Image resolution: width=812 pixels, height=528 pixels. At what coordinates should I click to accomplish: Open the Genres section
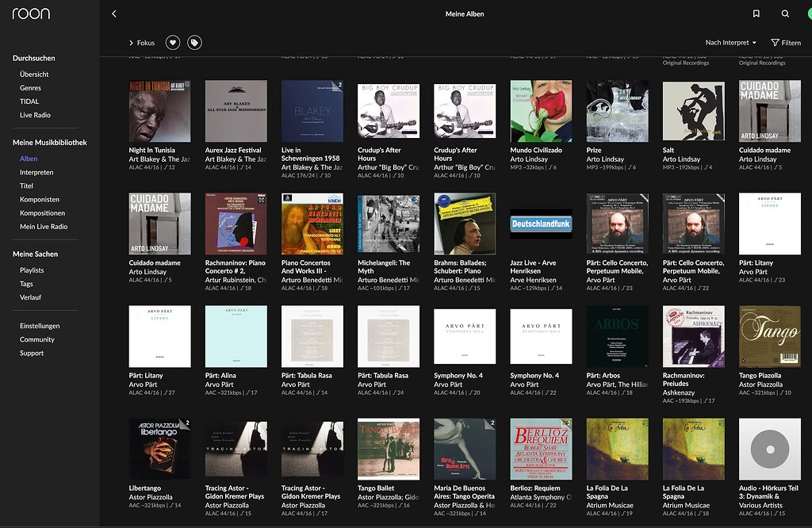coord(32,87)
